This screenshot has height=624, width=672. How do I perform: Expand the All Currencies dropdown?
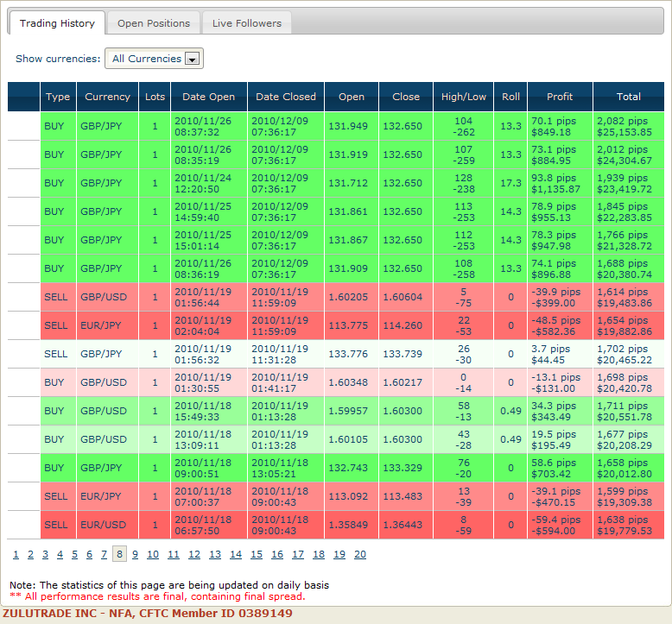click(x=154, y=59)
